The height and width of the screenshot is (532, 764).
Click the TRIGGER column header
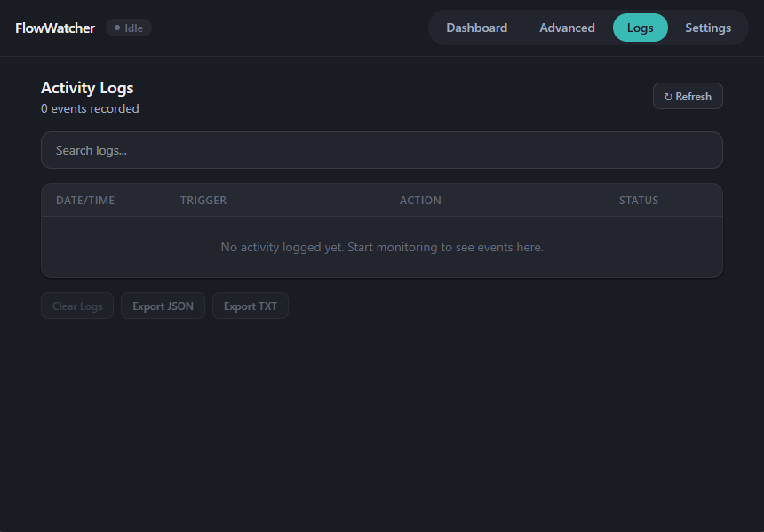pos(203,200)
